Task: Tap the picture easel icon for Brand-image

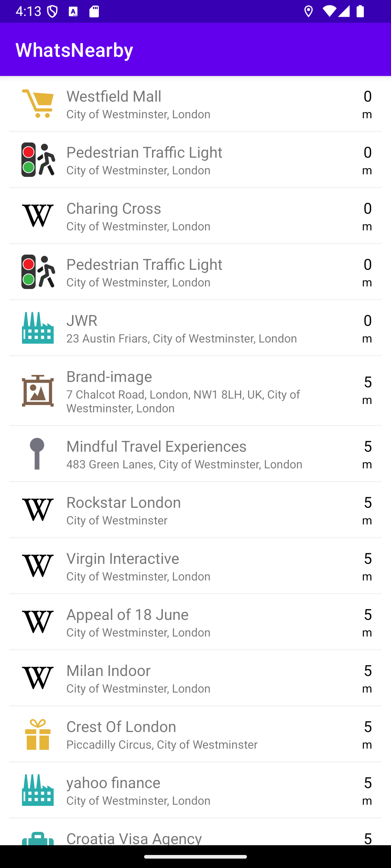Action: point(38,391)
